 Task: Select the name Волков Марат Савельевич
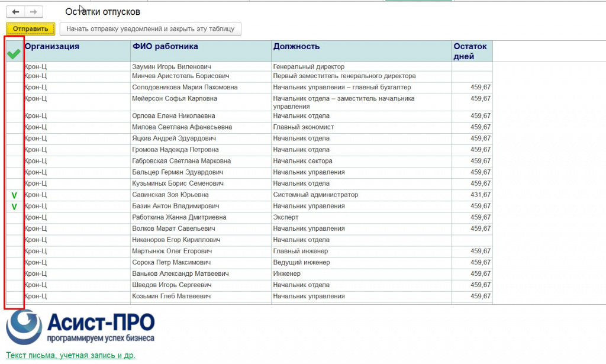click(x=173, y=228)
